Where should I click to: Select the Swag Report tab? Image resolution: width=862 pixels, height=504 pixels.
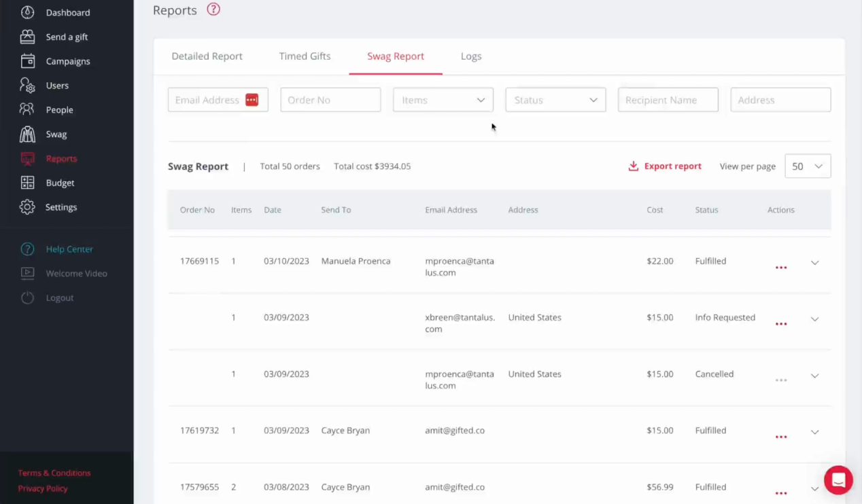(x=396, y=56)
